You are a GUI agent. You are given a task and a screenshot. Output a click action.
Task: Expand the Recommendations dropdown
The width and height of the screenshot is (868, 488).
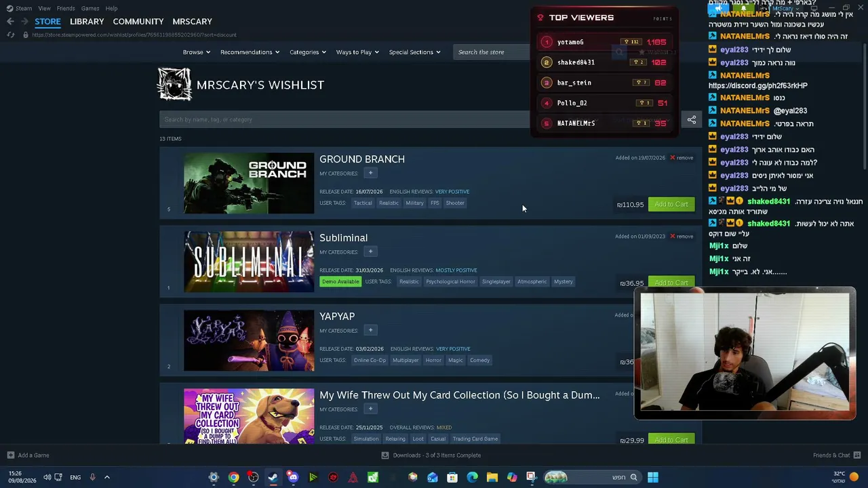[250, 52]
